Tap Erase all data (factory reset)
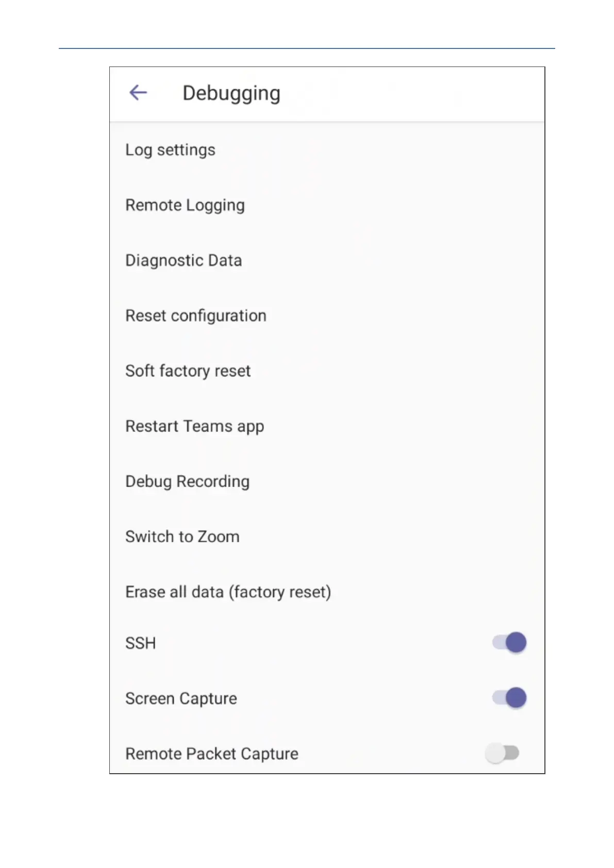Viewport: 614px width, 868px height. pos(228,592)
